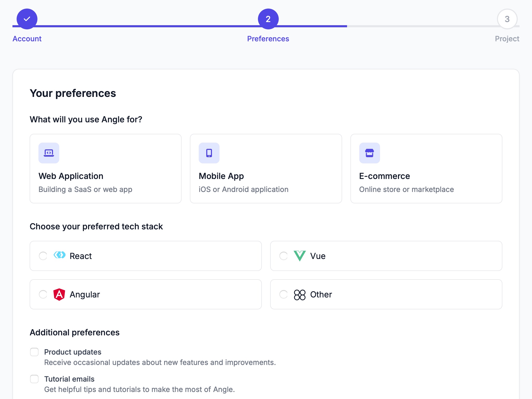Click the E-commerce storefront icon
Viewport: 532px width, 399px height.
click(369, 153)
